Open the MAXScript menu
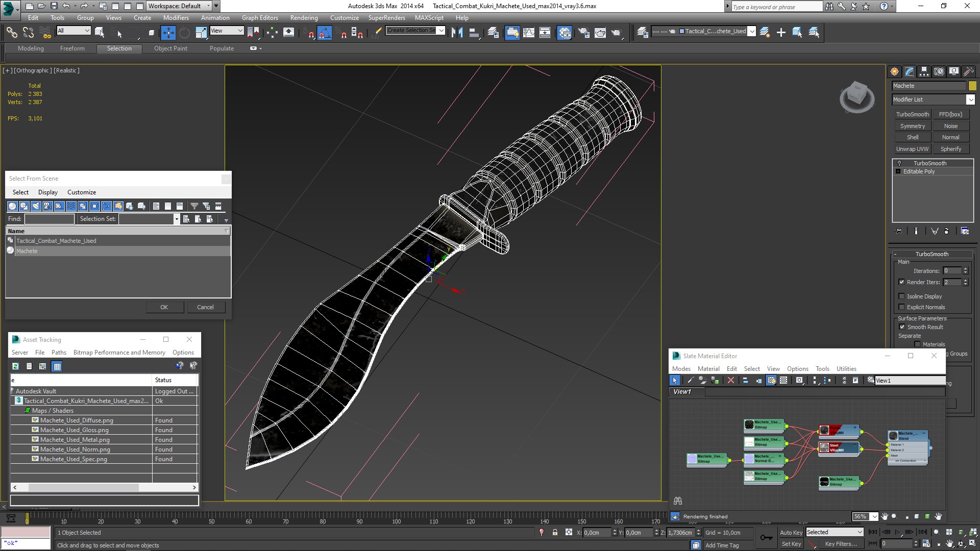 point(429,17)
